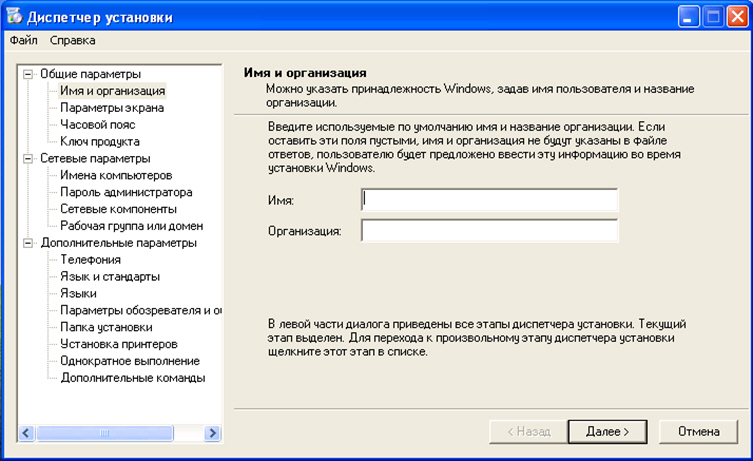Minimize the Диспетчер установки window

(688, 17)
